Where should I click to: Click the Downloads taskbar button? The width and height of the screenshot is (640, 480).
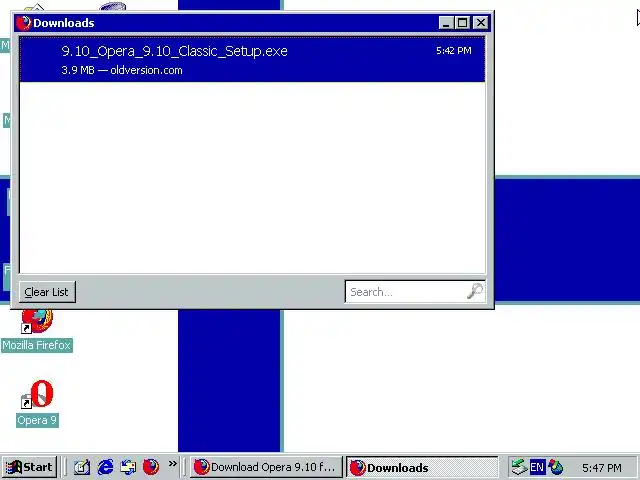click(x=422, y=467)
